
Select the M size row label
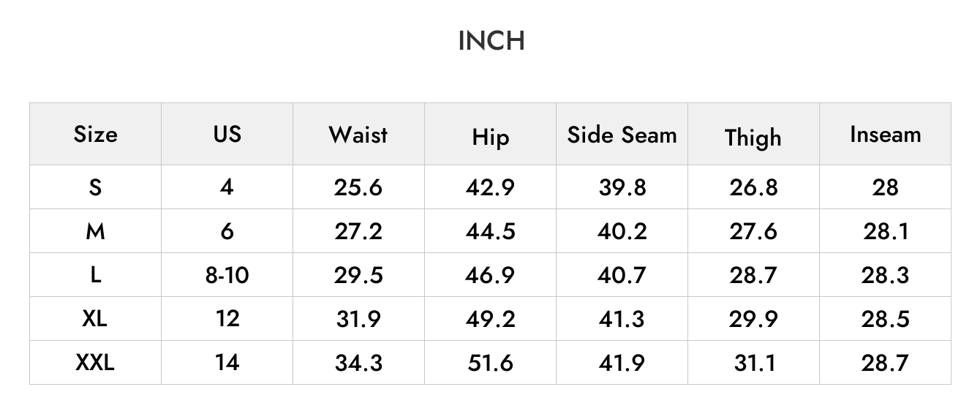pyautogui.click(x=95, y=231)
